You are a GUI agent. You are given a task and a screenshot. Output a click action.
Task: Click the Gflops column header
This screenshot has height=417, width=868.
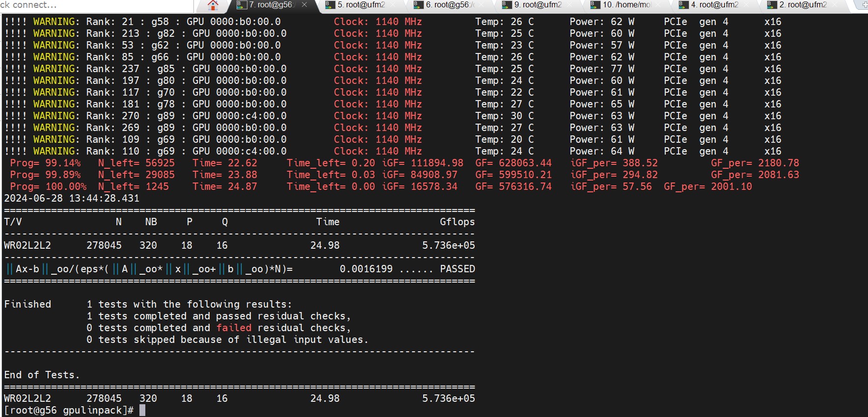(458, 222)
